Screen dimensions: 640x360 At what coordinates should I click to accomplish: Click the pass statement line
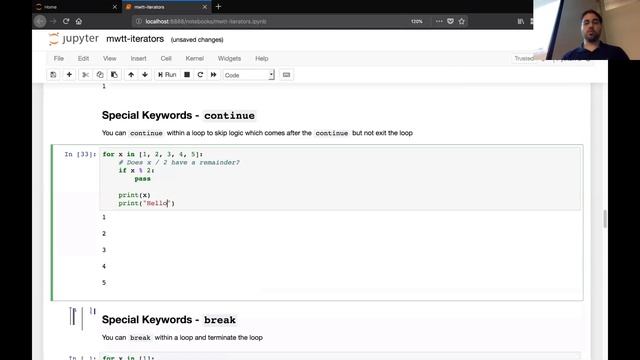(142, 179)
